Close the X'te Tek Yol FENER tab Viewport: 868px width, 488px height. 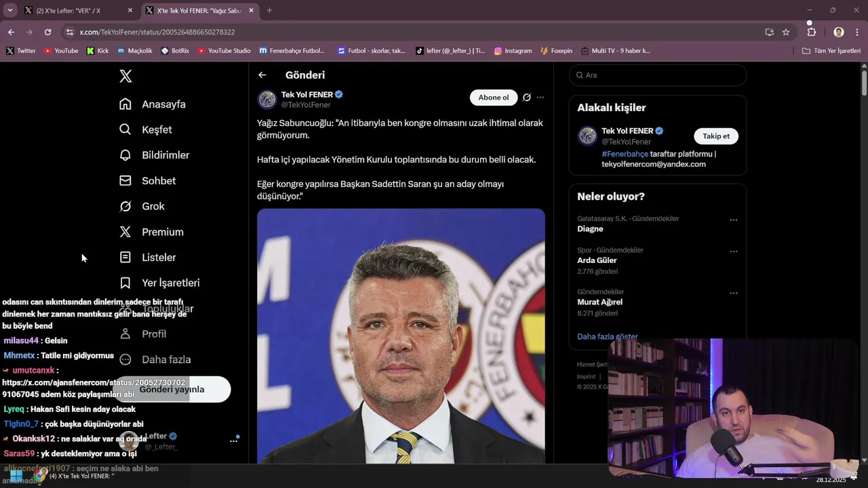(251, 11)
